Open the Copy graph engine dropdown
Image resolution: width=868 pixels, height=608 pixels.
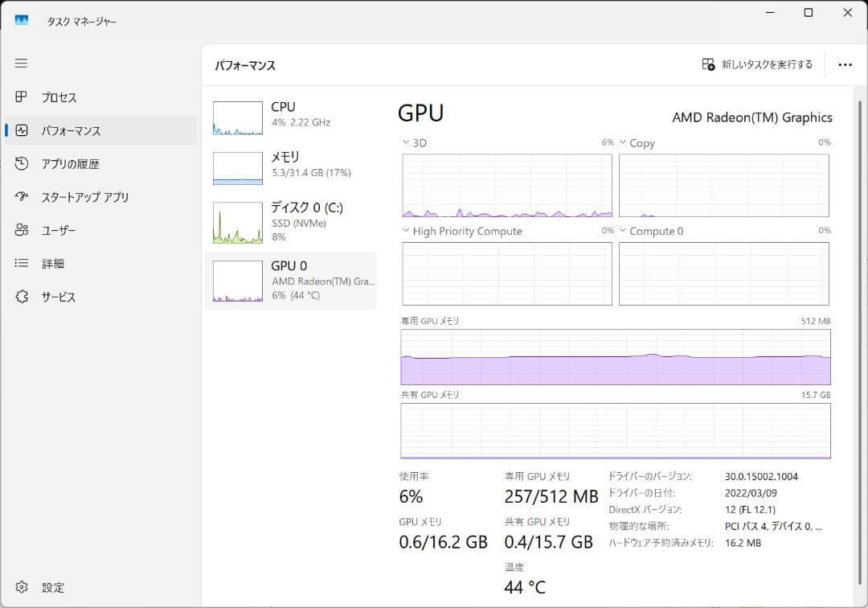pos(623,142)
